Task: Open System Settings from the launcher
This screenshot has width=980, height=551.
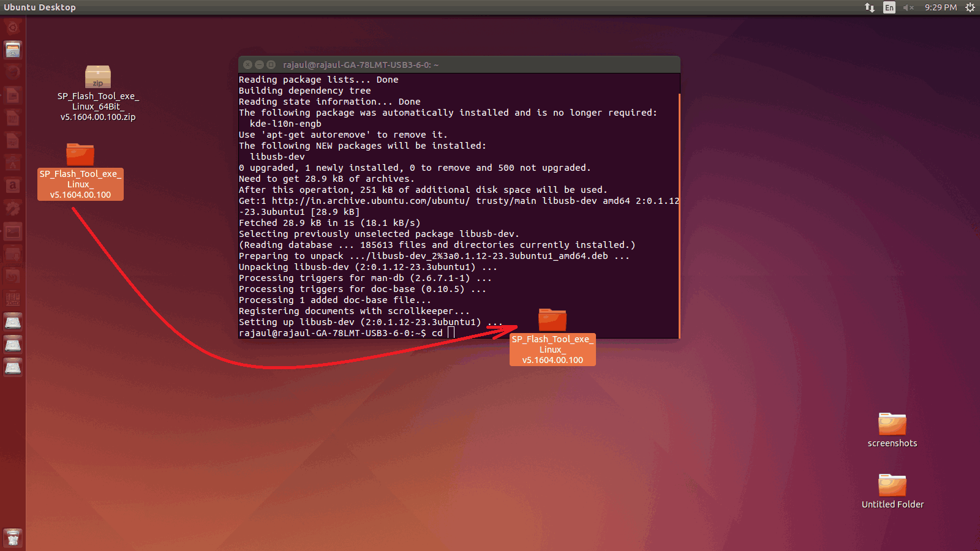Action: [13, 208]
